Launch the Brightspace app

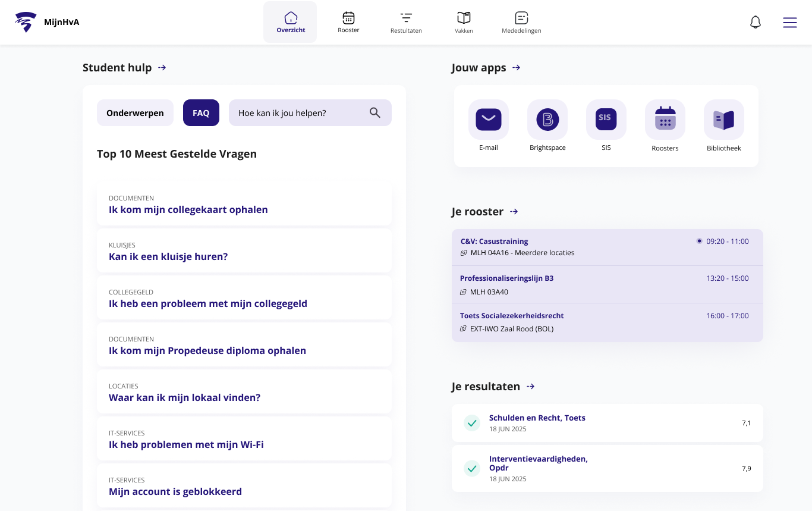[x=547, y=120]
